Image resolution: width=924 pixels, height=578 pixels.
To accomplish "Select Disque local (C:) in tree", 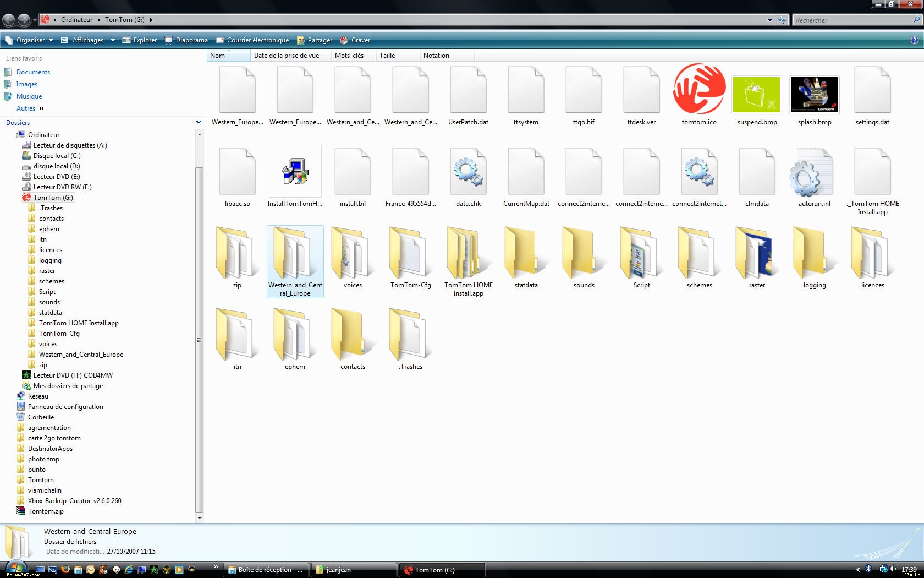I will 57,156.
